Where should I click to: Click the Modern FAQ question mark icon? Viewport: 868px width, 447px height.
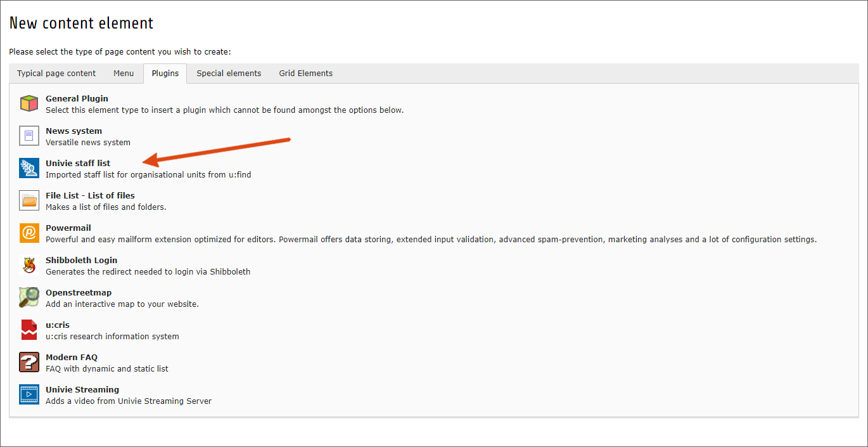tap(29, 362)
